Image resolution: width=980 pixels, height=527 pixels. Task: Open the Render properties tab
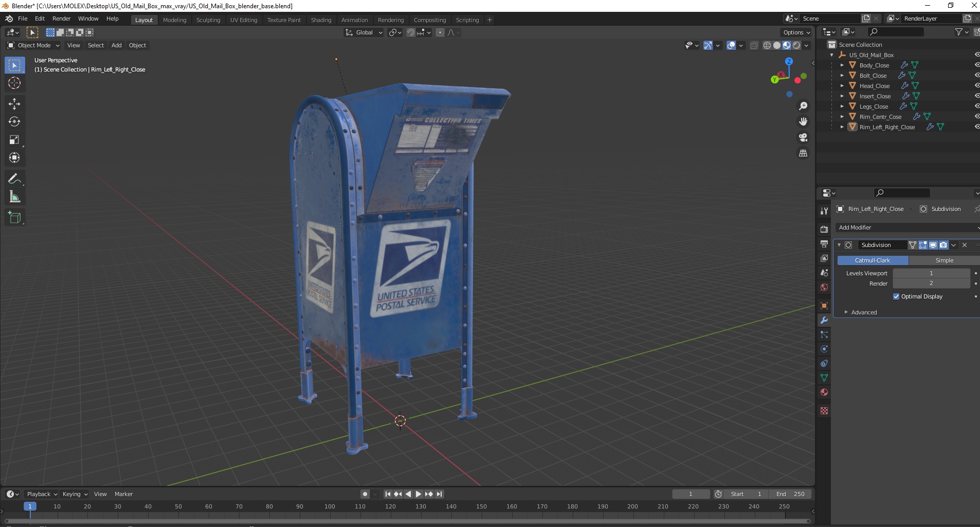(x=824, y=229)
